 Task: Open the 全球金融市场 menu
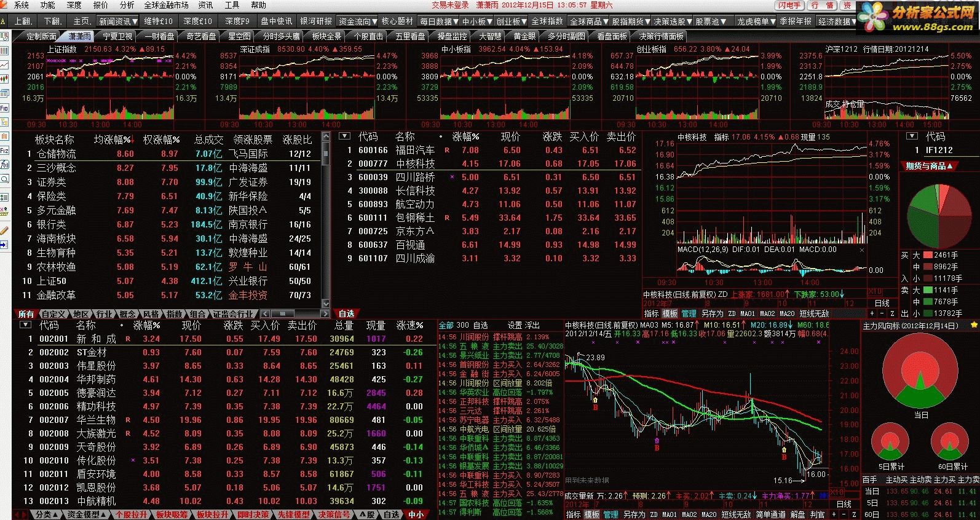click(166, 5)
